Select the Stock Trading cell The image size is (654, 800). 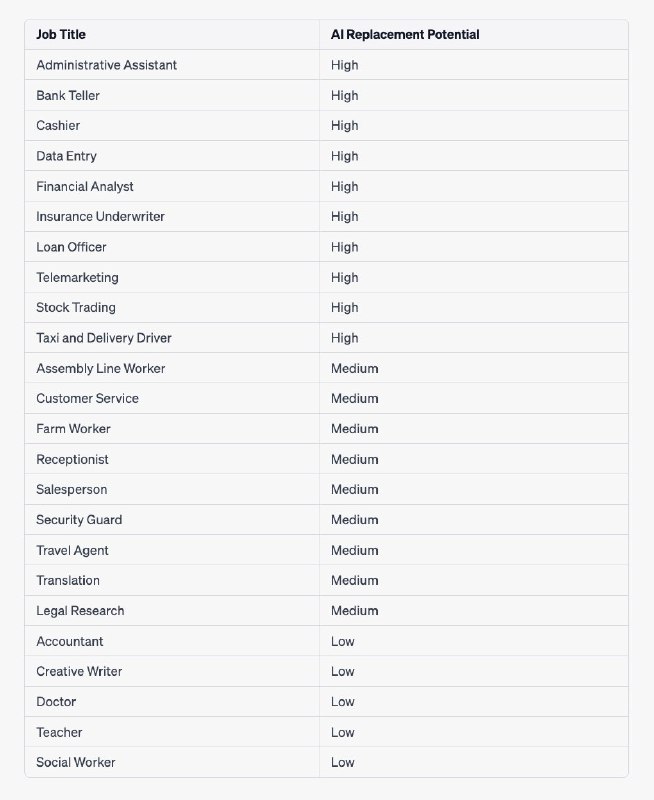pyautogui.click(x=76, y=307)
